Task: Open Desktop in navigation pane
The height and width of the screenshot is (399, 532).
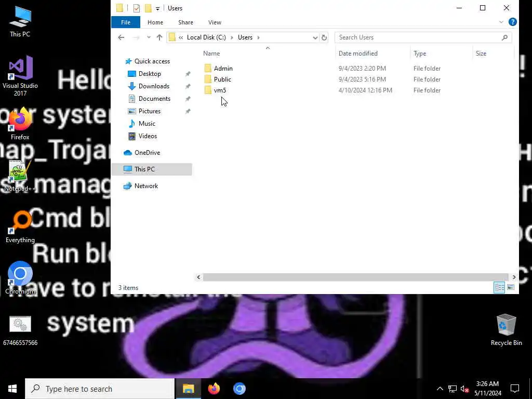Action: point(150,74)
